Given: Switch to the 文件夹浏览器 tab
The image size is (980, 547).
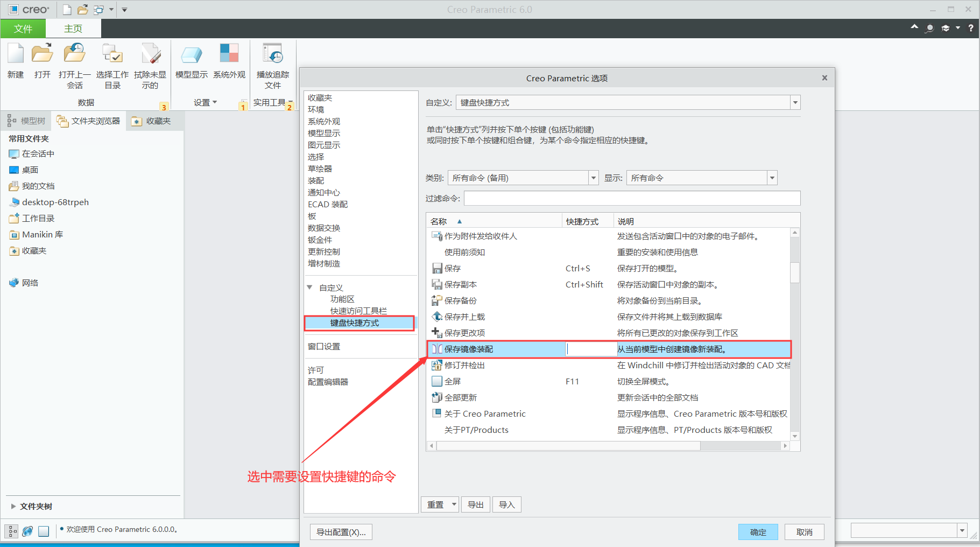Looking at the screenshot, I should click(x=89, y=121).
